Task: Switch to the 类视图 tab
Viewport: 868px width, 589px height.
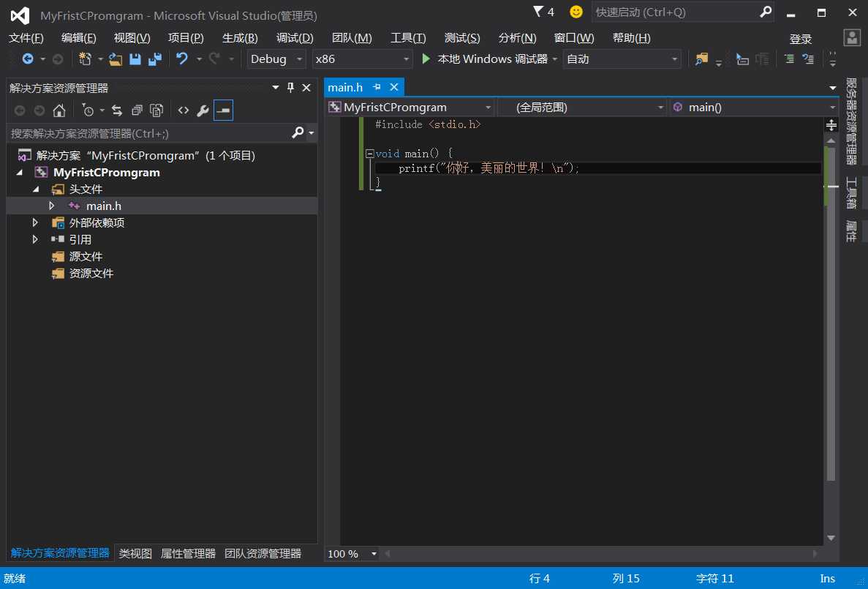Action: [135, 553]
